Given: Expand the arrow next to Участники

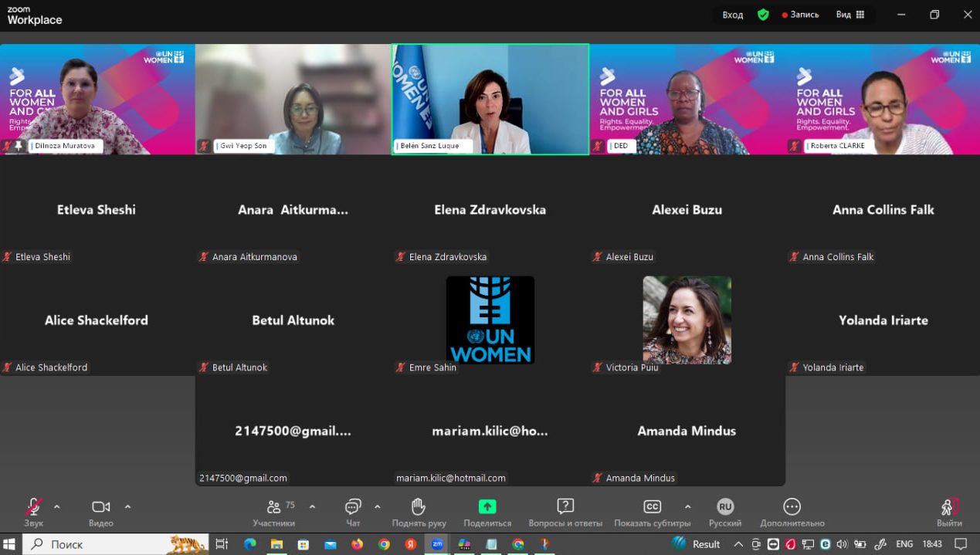Looking at the screenshot, I should click(312, 506).
